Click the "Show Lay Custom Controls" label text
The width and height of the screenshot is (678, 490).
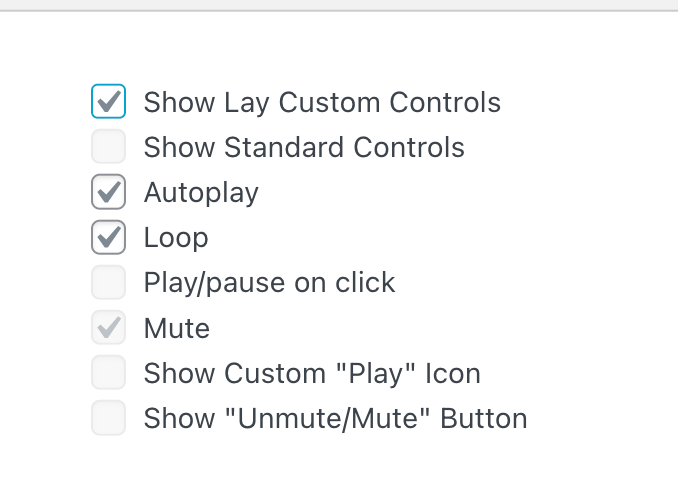pyautogui.click(x=322, y=102)
